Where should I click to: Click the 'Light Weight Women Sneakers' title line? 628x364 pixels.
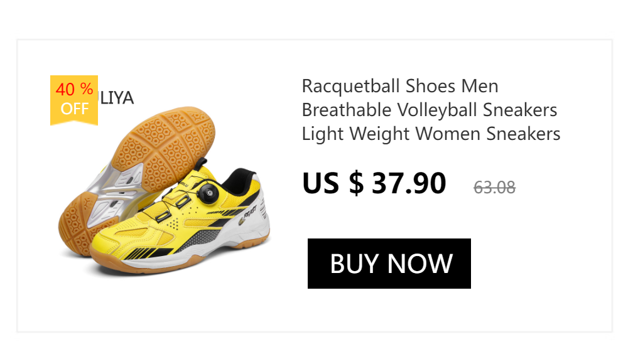point(431,134)
